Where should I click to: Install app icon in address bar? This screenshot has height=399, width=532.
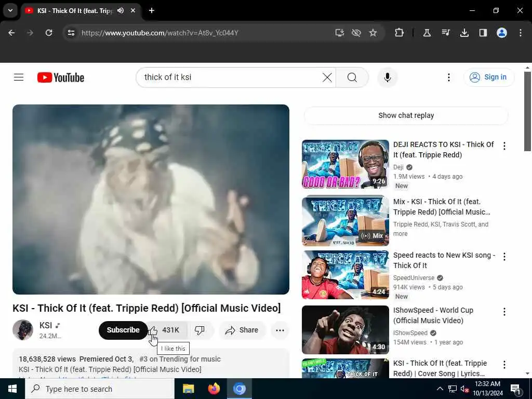coord(340,33)
